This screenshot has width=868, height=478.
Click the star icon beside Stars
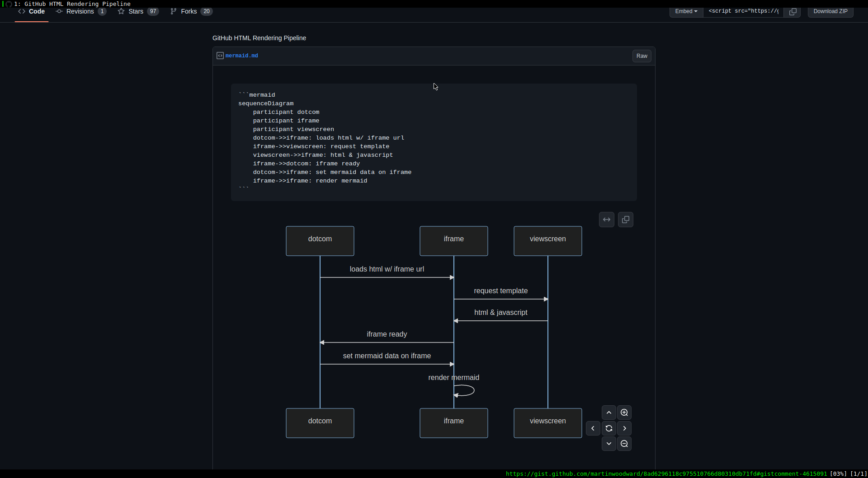pos(121,11)
